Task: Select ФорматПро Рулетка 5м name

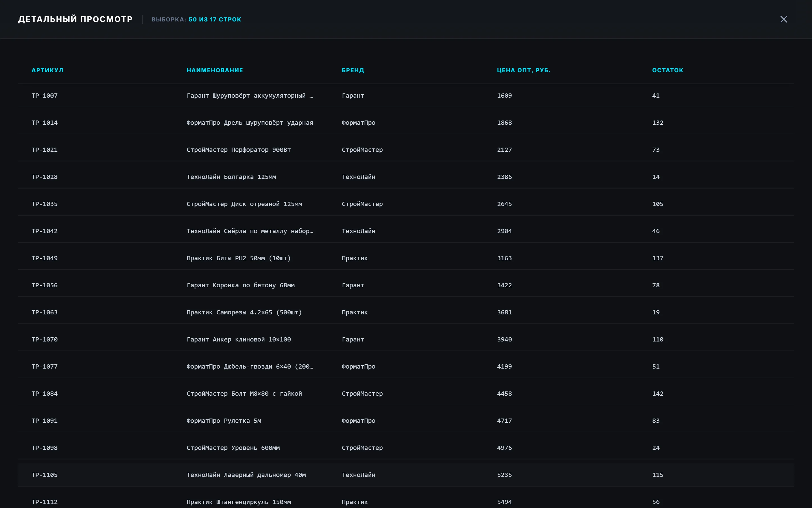Action: click(x=224, y=421)
